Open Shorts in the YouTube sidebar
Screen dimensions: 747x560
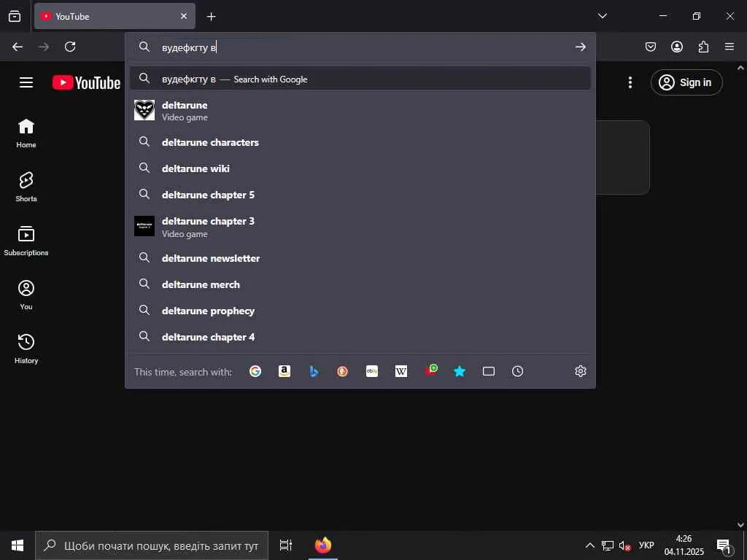pos(26,187)
